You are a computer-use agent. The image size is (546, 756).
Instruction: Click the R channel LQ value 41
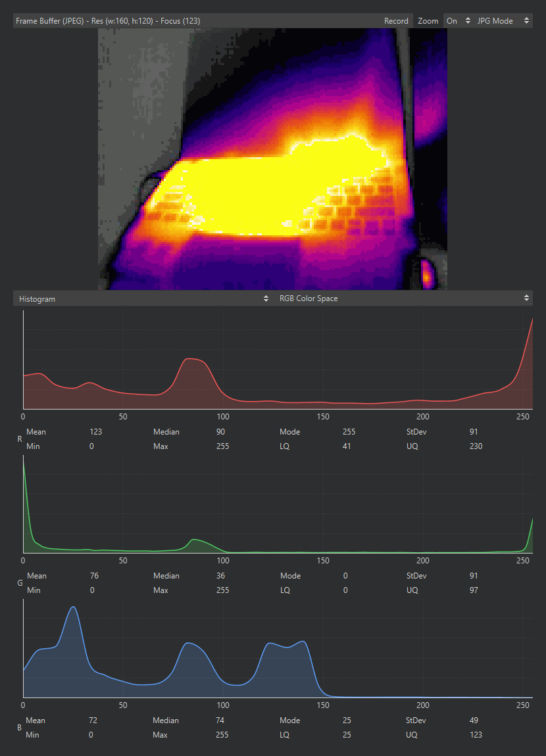click(x=346, y=446)
